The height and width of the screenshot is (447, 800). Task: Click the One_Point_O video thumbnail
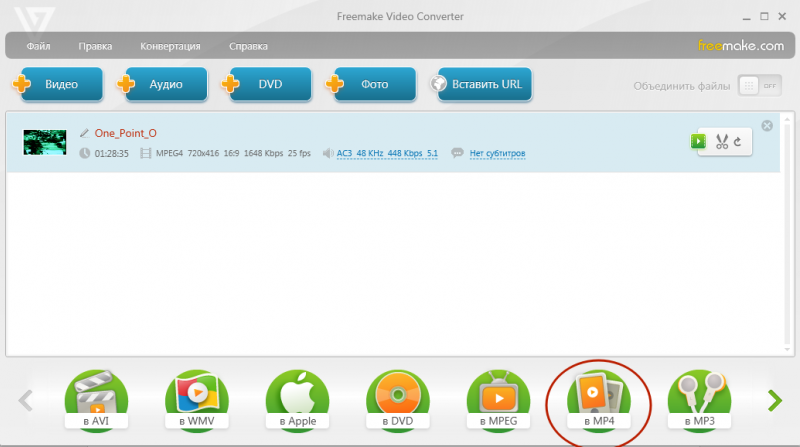click(45, 142)
